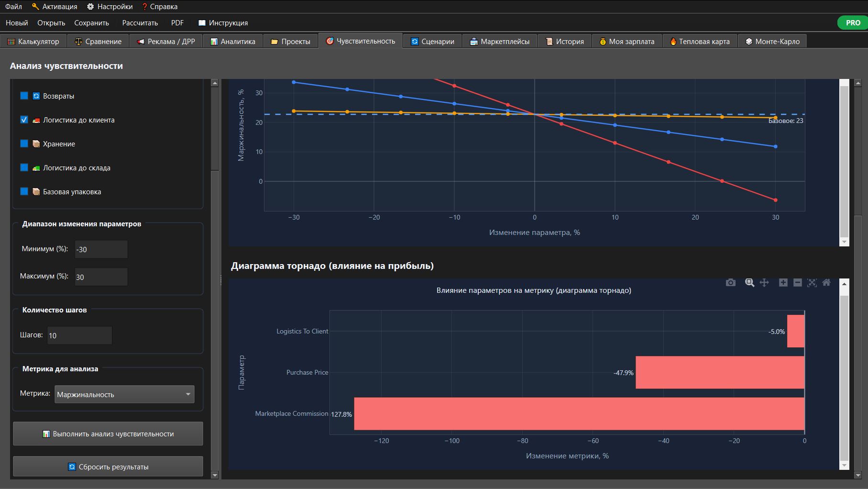The image size is (868, 489).
Task: Uncheck Логистика до клиента parameter
Action: [x=24, y=120]
